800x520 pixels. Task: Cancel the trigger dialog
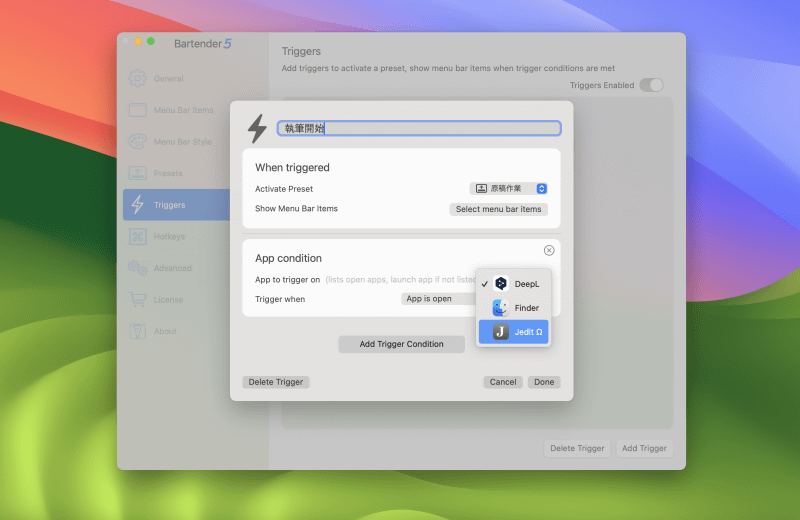click(x=503, y=382)
